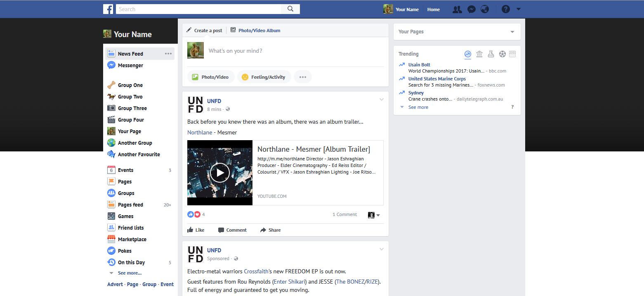Image resolution: width=644 pixels, height=296 pixels.
Task: Share the Northlane Mesmer post
Action: pos(270,230)
